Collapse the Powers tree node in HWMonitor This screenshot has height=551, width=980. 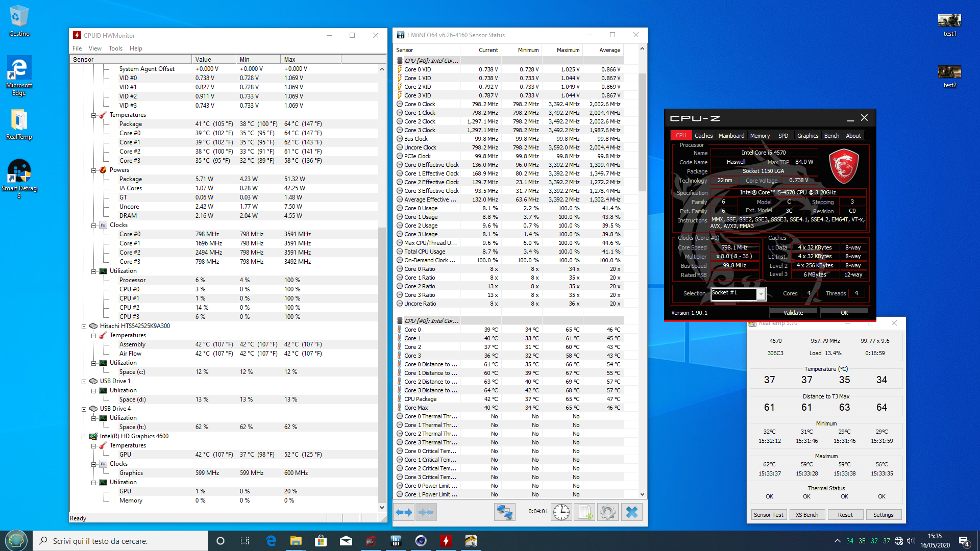click(94, 170)
